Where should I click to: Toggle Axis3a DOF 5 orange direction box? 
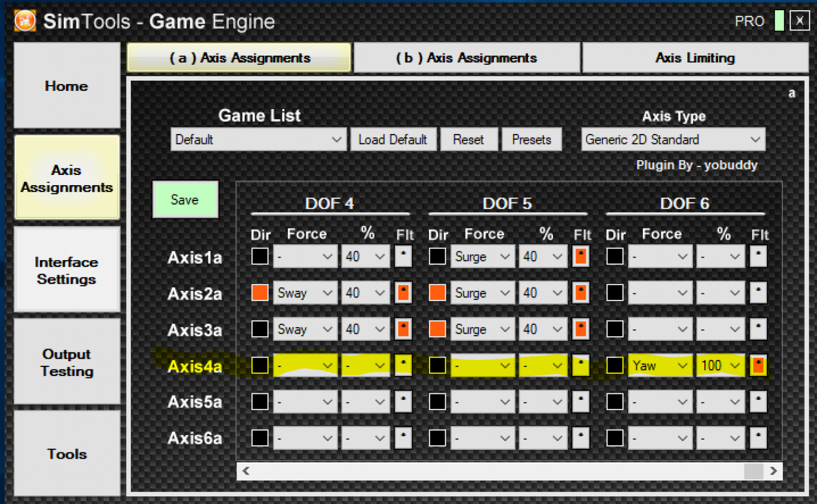(437, 329)
